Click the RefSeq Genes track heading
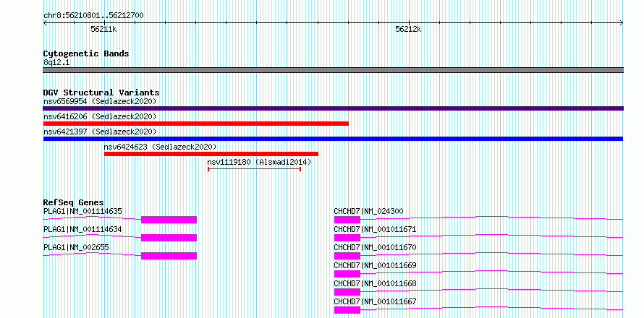Viewport: 644px width, 318px height. tap(74, 202)
